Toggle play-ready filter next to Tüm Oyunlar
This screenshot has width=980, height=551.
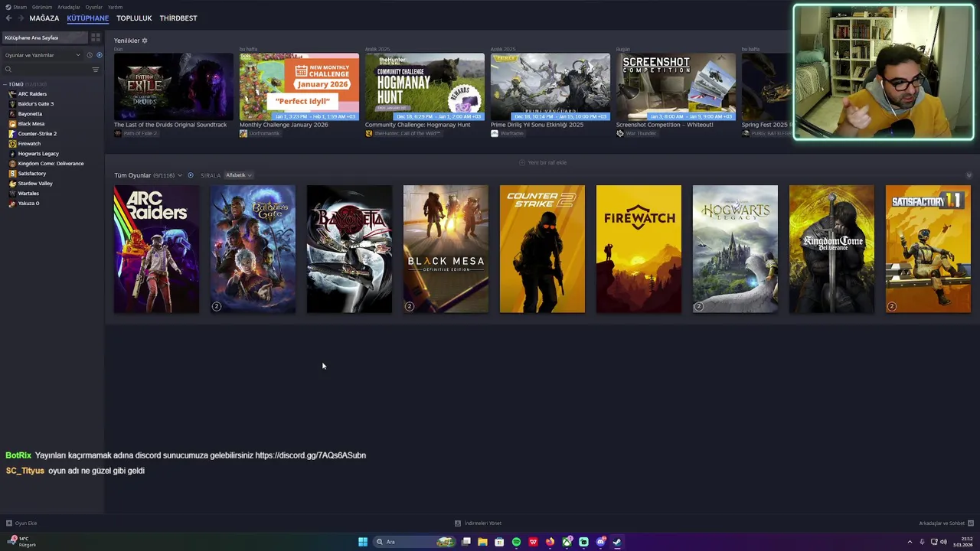click(191, 175)
